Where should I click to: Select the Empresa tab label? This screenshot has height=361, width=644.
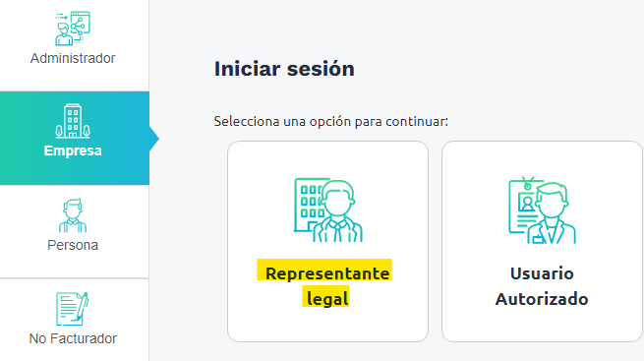[x=73, y=150]
